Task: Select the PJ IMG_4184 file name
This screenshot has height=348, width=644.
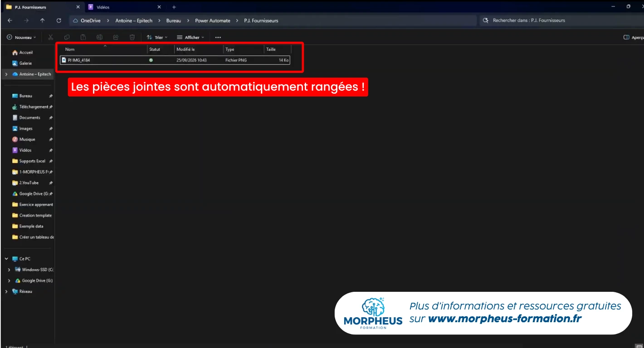Action: click(x=79, y=60)
